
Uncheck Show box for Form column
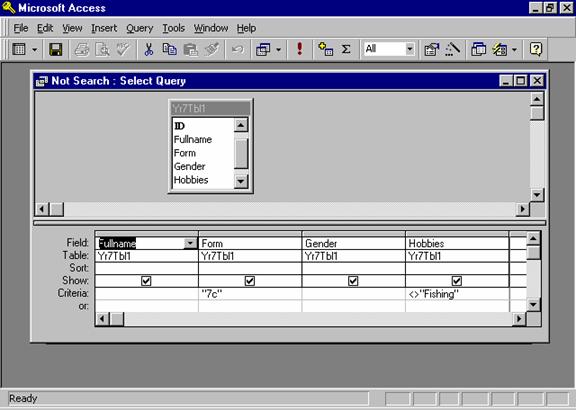(x=250, y=281)
